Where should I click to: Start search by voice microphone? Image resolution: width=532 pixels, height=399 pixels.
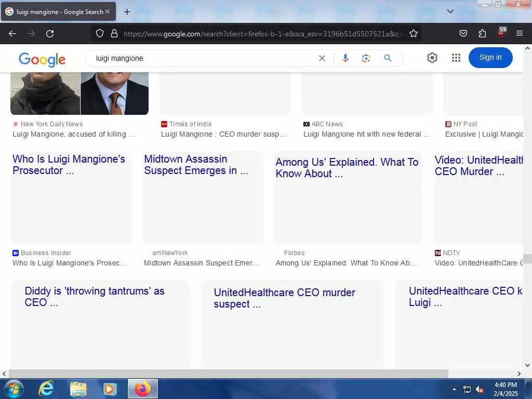345,58
